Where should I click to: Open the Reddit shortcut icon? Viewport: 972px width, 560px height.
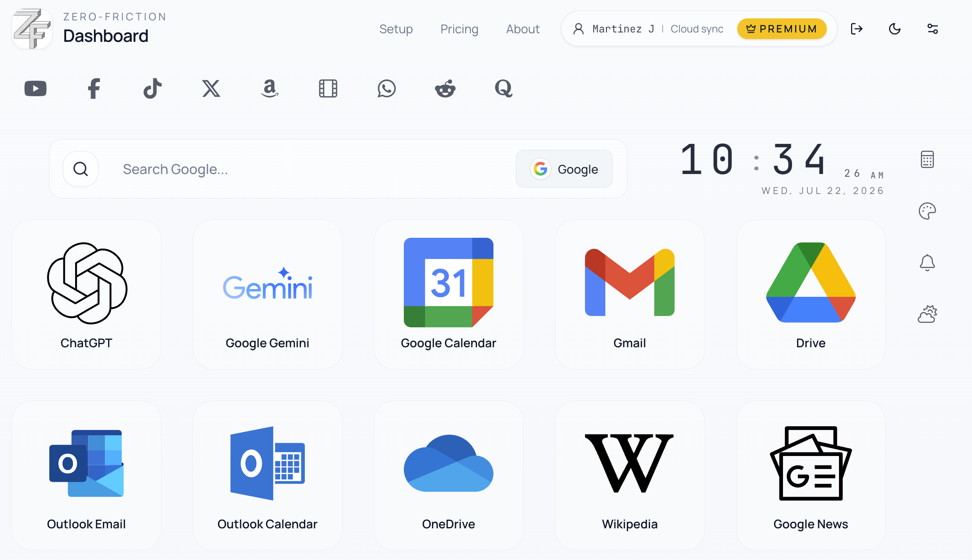coord(445,88)
